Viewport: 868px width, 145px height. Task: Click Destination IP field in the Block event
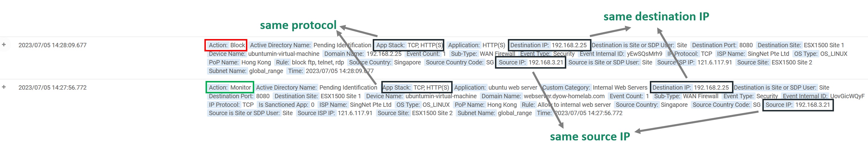pos(548,45)
